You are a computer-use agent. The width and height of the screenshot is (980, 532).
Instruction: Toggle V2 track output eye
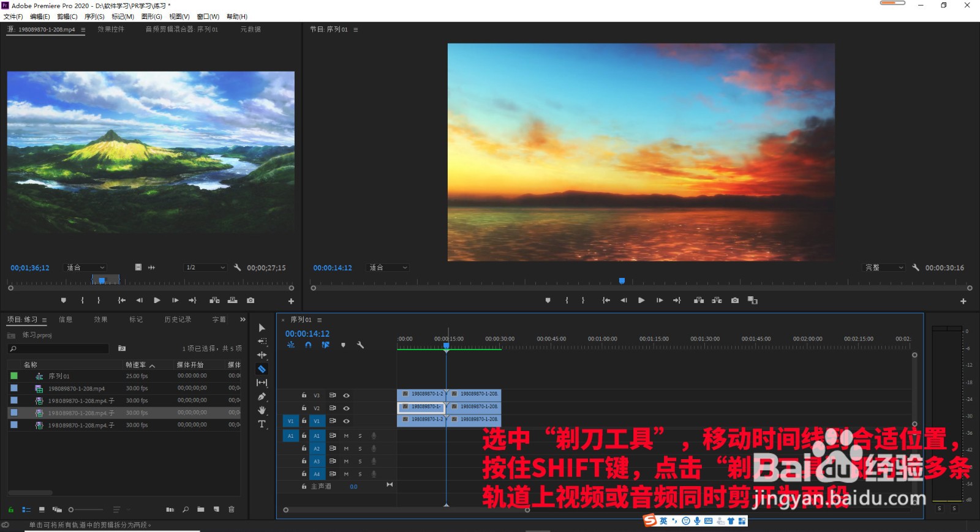click(346, 408)
